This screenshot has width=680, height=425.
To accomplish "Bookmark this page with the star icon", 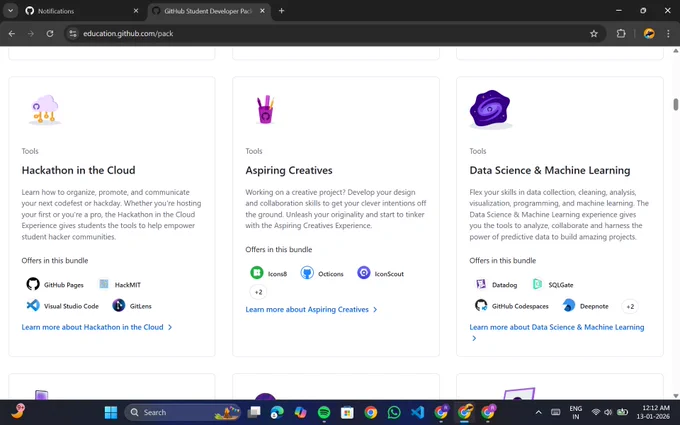I will point(594,33).
